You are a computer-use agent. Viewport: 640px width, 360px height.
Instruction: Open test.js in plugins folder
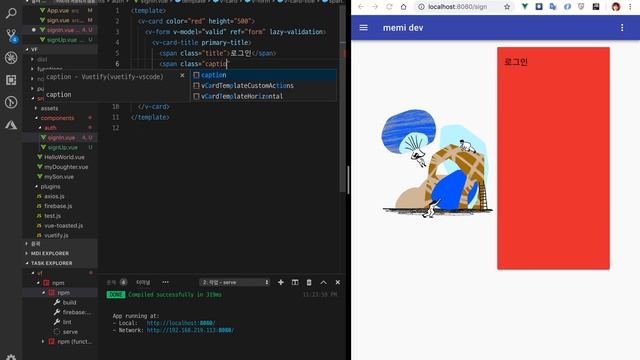52,216
